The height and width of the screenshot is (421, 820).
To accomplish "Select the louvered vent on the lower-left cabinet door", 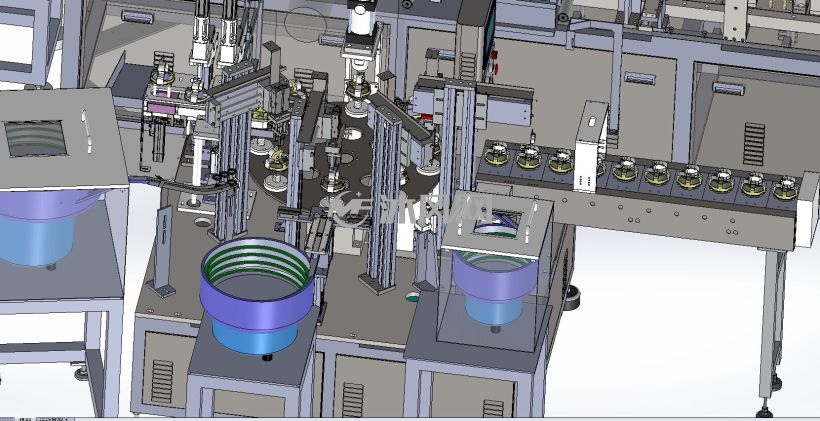I will click(x=162, y=381).
